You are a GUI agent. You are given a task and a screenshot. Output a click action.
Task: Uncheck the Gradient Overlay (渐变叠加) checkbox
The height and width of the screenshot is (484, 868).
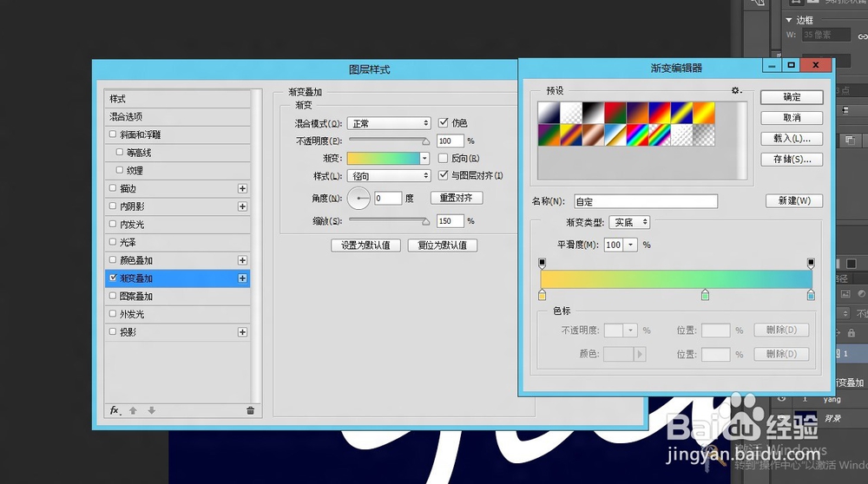pos(113,278)
